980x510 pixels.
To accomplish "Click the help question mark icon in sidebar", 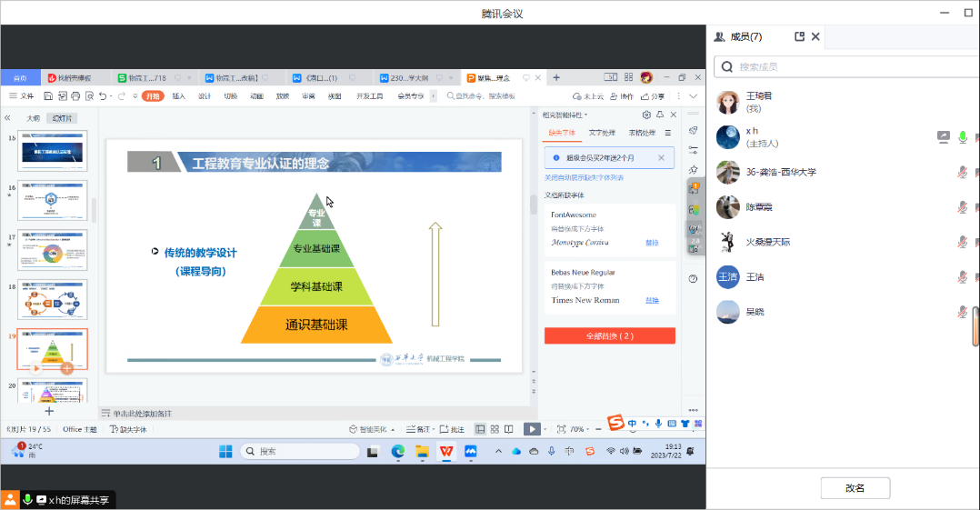I will tap(693, 279).
